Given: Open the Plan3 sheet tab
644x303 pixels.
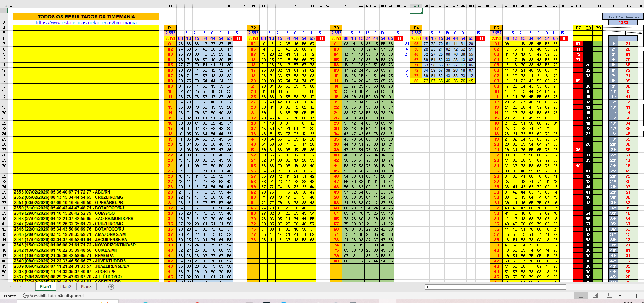Looking at the screenshot, I should point(86,287).
